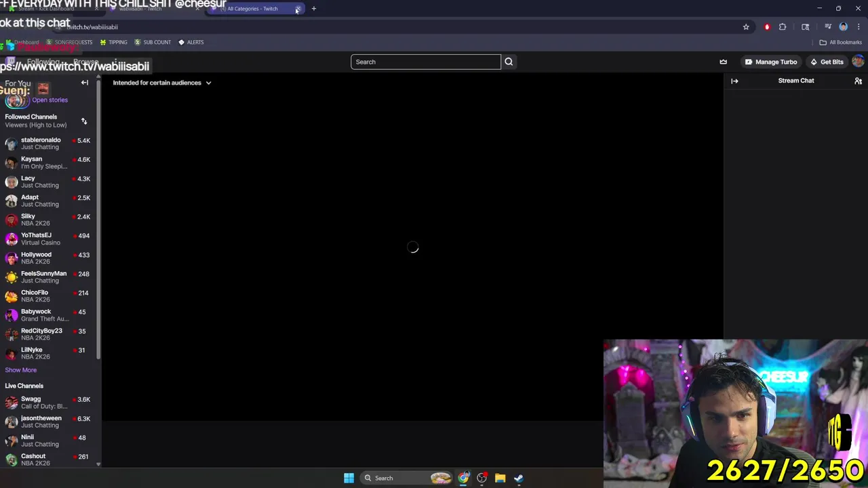Image resolution: width=868 pixels, height=488 pixels.
Task: Open SUB COUNT bookmark
Action: pos(153,42)
